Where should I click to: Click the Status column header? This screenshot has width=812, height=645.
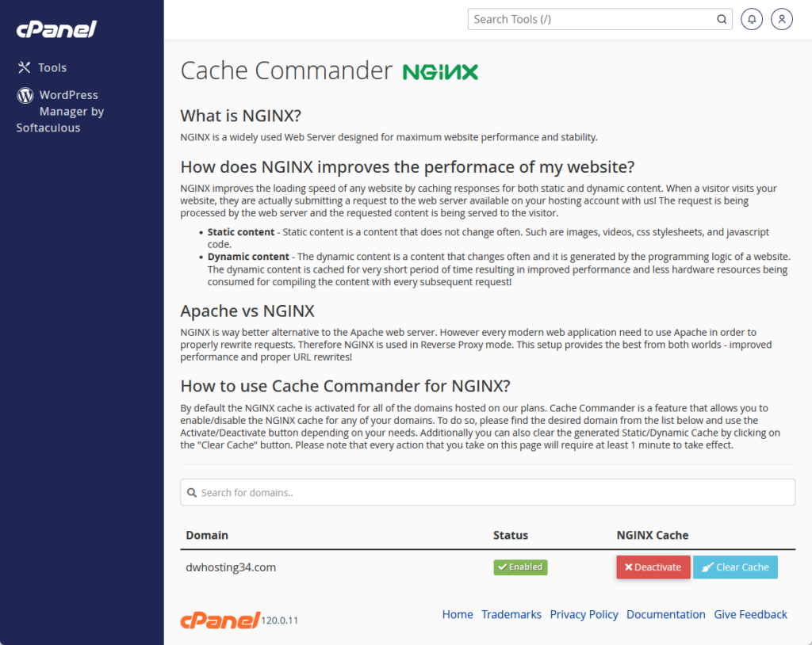510,536
